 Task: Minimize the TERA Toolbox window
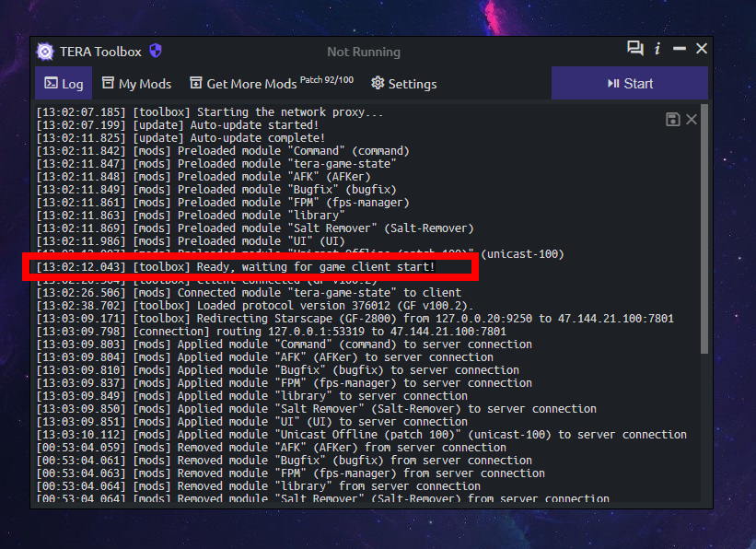(680, 49)
